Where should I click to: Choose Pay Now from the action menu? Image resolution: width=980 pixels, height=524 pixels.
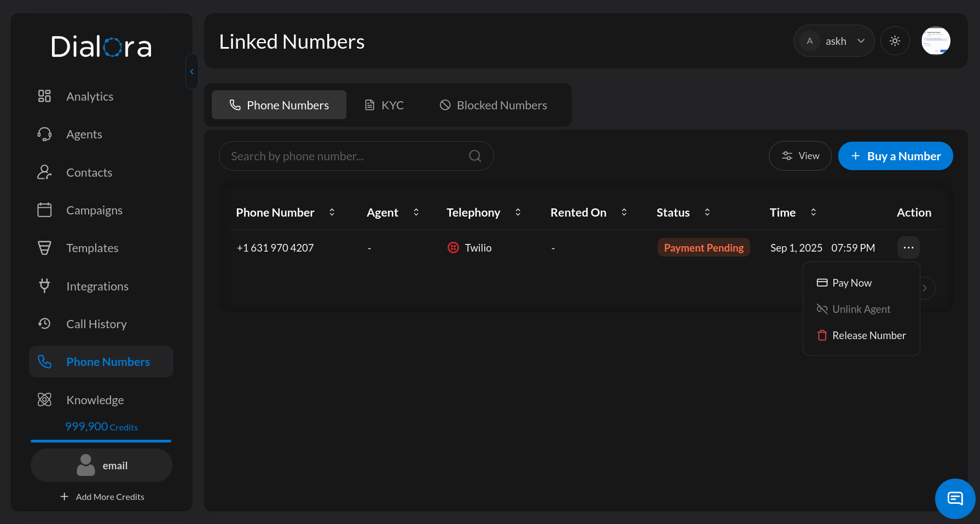(851, 283)
